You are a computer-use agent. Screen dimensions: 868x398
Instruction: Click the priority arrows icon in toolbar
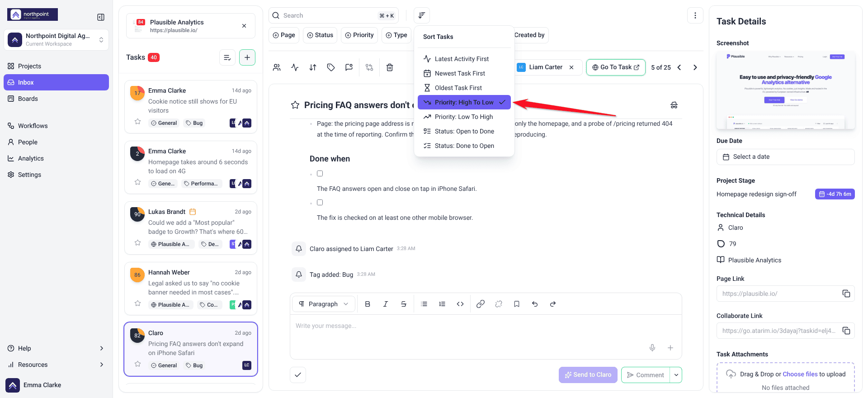(x=313, y=67)
